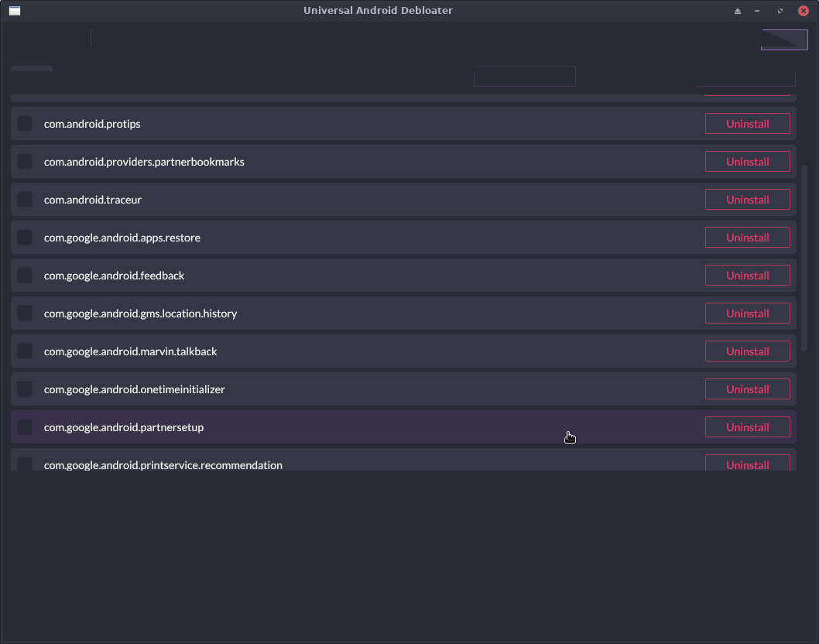
Task: Uninstall com.android.traceur
Action: click(x=747, y=199)
